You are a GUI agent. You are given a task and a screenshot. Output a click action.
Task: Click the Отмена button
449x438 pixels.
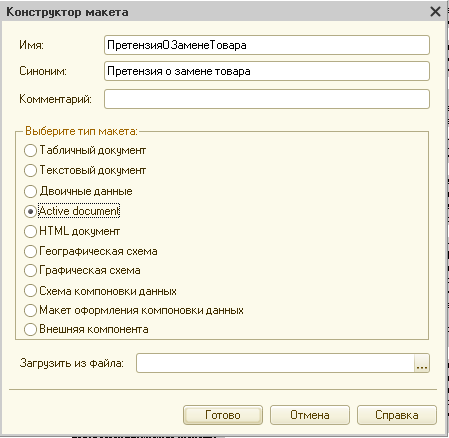pyautogui.click(x=310, y=415)
